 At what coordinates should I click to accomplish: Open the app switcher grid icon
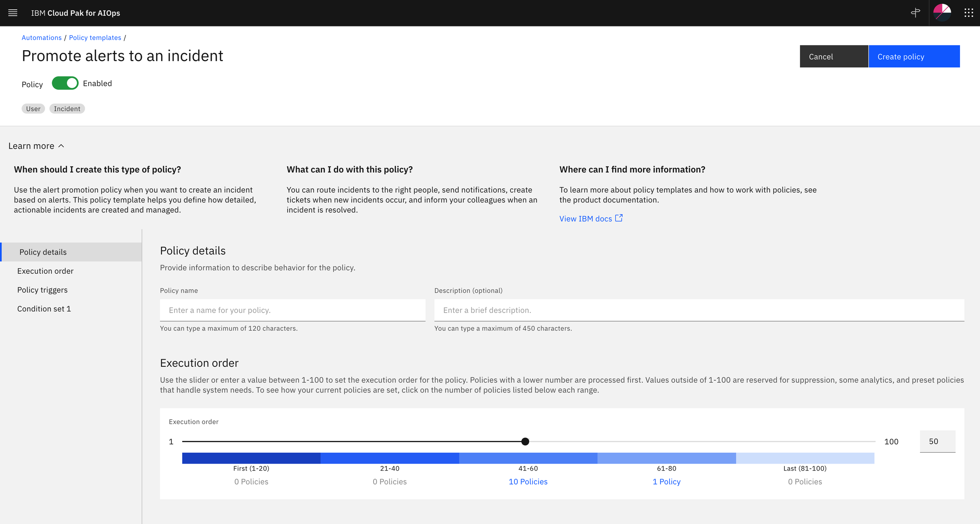click(x=969, y=13)
